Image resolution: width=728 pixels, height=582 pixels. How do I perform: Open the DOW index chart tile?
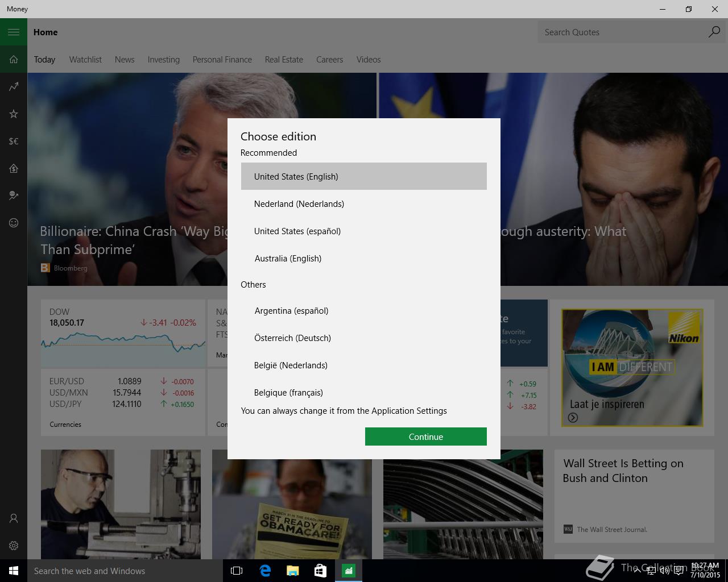pyautogui.click(x=123, y=334)
